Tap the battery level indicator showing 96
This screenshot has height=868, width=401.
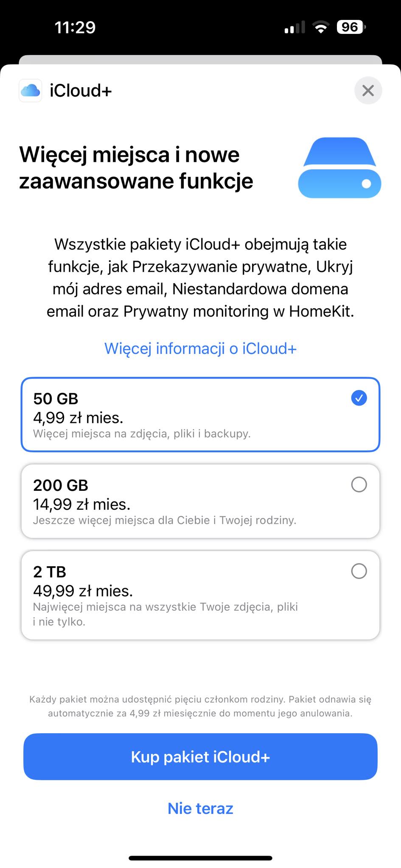coord(349,27)
